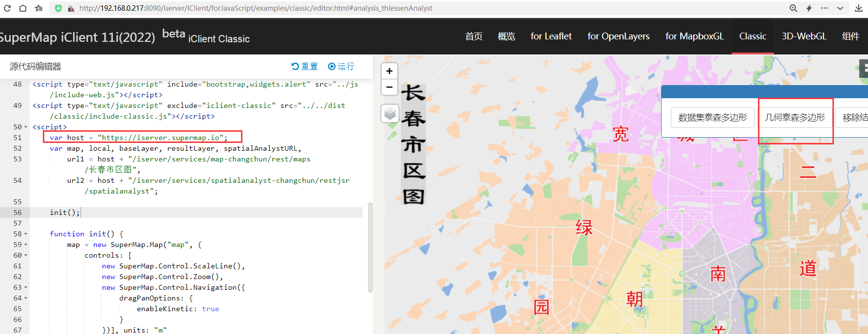Image resolution: width=868 pixels, height=334 pixels.
Task: Click the browser address bar URL
Action: click(256, 8)
